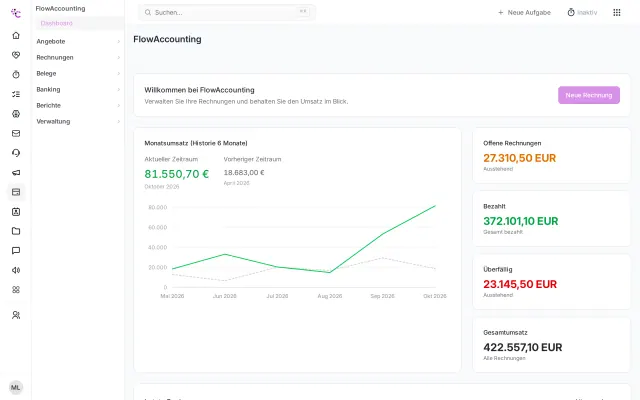
Task: Open the task checklist icon
Action: pyautogui.click(x=16, y=94)
